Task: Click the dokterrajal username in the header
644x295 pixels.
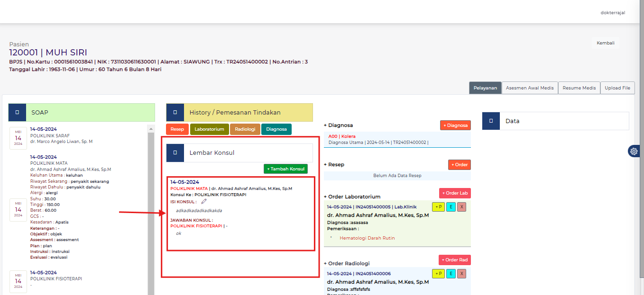Action: tap(612, 13)
